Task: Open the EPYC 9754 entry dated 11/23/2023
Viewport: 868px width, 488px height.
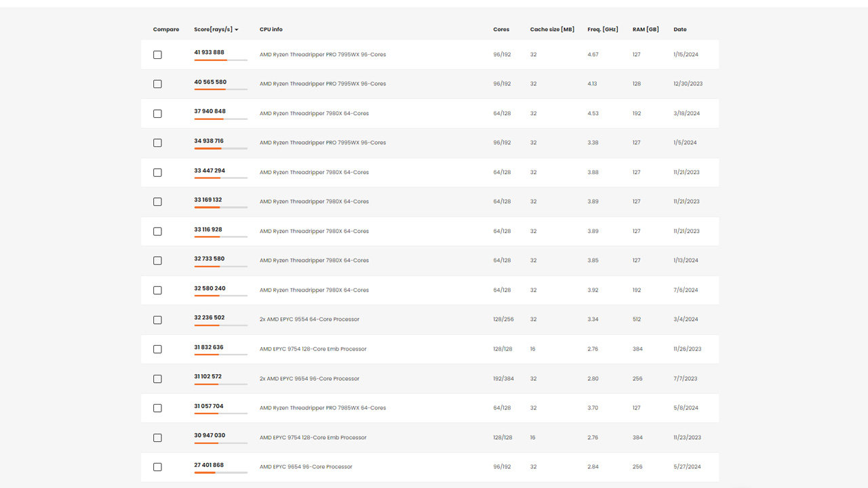Action: tap(313, 438)
